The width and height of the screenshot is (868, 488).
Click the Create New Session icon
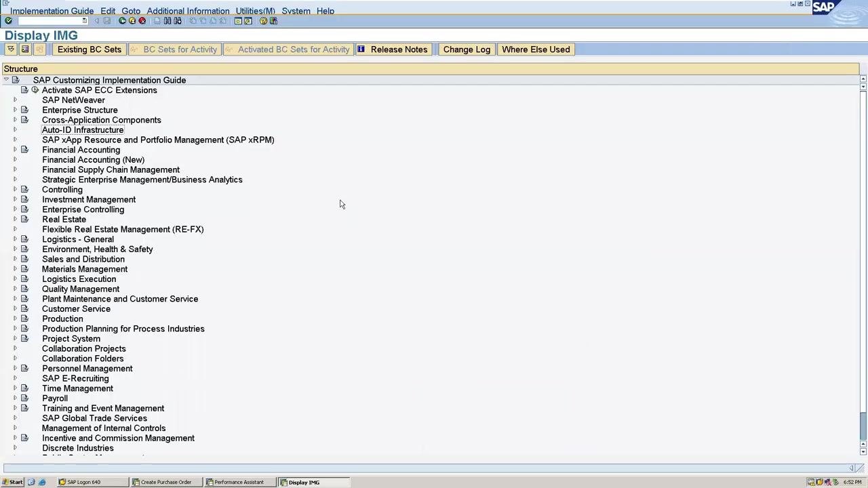(238, 21)
